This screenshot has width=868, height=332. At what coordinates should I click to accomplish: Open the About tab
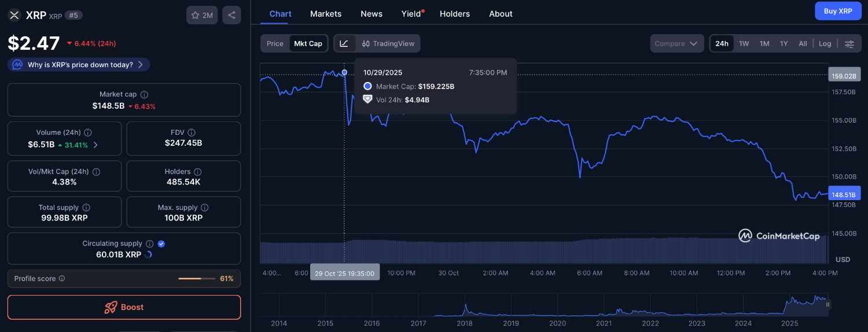tap(501, 14)
